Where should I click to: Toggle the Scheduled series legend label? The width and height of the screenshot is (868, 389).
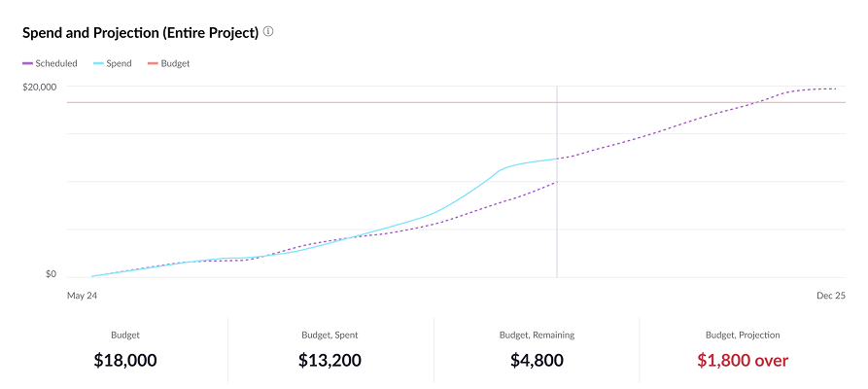click(x=56, y=64)
